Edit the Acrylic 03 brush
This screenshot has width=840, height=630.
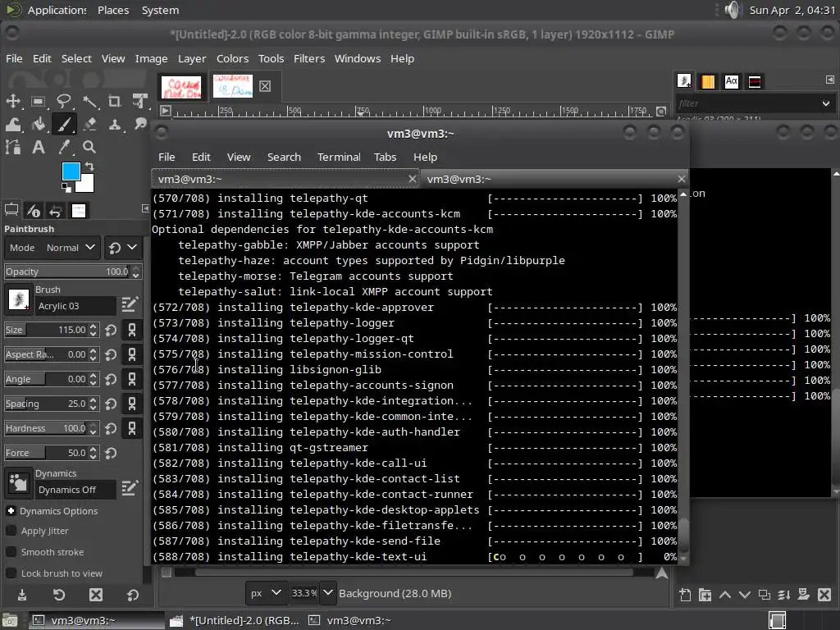click(x=130, y=304)
